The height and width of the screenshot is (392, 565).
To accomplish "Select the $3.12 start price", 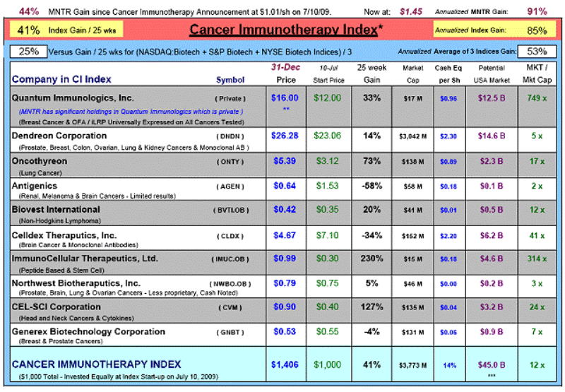I will (x=327, y=161).
